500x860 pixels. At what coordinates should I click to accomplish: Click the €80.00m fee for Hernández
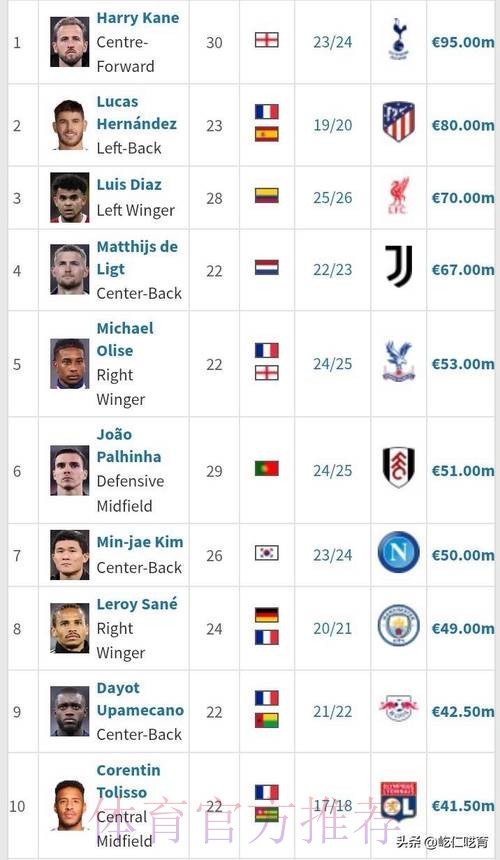[463, 125]
